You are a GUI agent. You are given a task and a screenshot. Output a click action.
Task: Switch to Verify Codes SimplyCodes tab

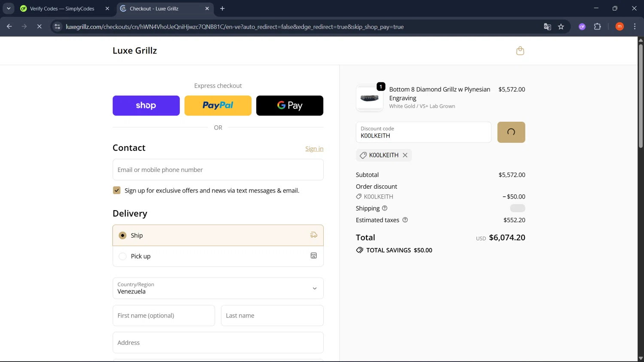62,9
